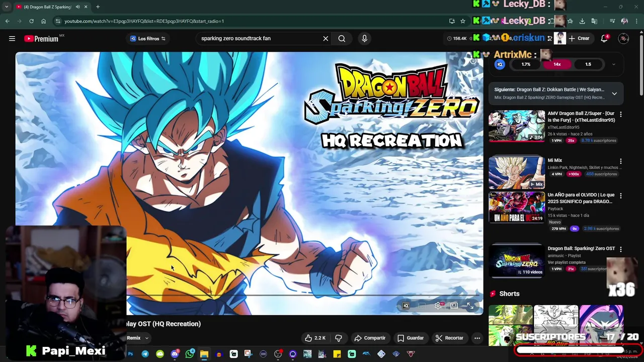Open Discord from the taskbar
Image resolution: width=644 pixels, height=362 pixels.
[x=175, y=354]
